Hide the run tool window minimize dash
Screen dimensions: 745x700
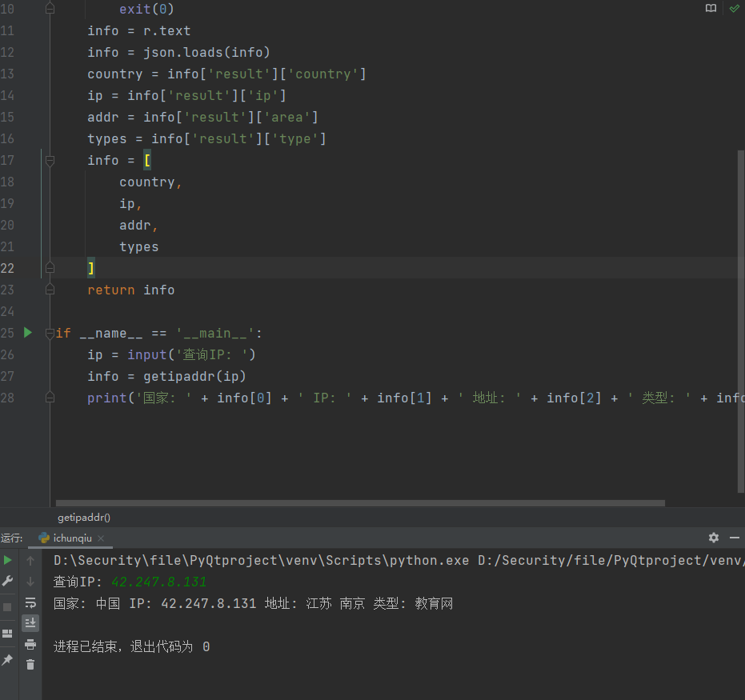[x=735, y=538]
